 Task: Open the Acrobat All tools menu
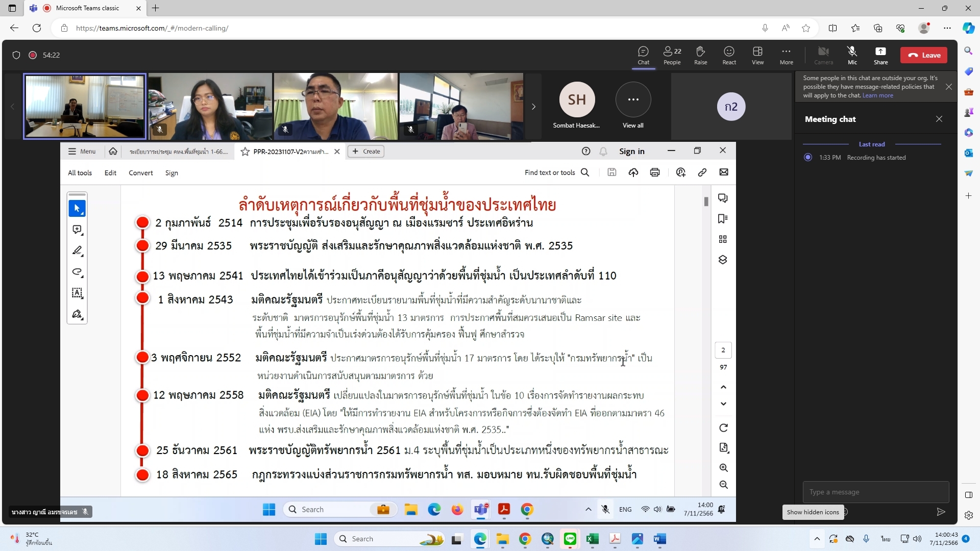pyautogui.click(x=80, y=173)
